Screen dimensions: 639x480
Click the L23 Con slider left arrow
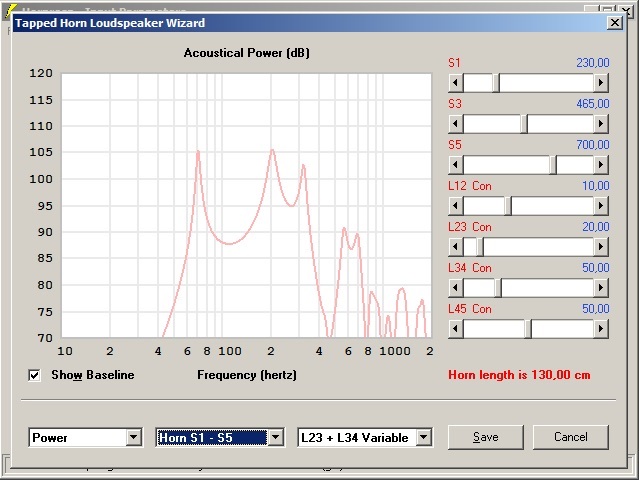(x=456, y=247)
